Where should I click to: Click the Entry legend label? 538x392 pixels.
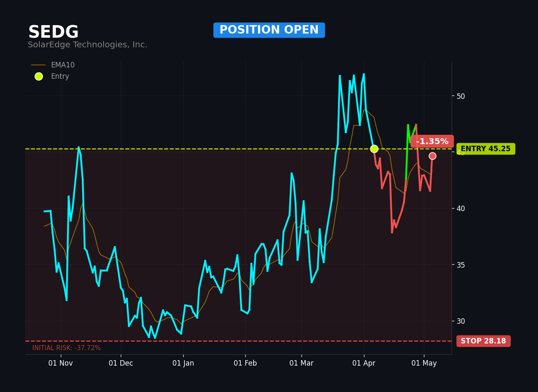(x=60, y=77)
